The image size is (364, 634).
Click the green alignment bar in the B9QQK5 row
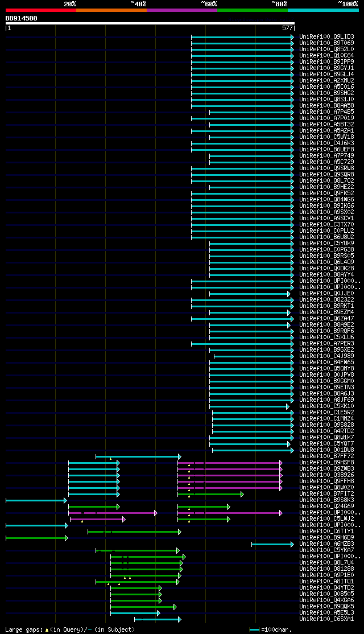[x=143, y=607]
